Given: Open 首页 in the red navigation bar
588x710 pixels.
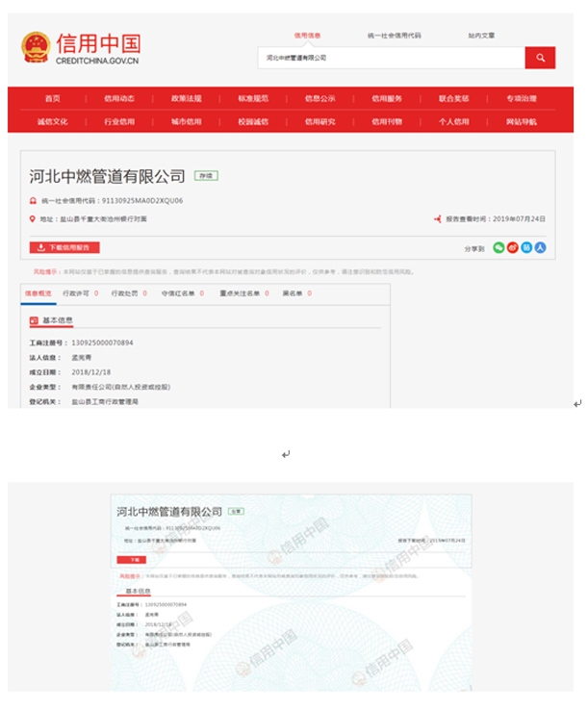Looking at the screenshot, I should pyautogui.click(x=52, y=98).
